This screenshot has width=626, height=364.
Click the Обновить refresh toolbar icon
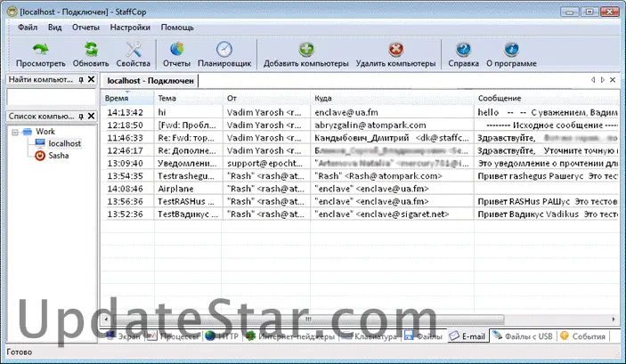(91, 49)
